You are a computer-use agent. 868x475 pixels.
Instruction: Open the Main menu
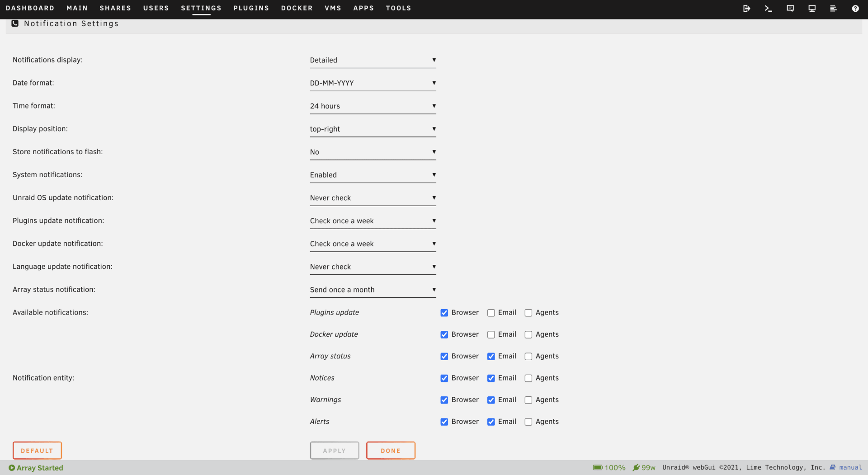tap(77, 8)
